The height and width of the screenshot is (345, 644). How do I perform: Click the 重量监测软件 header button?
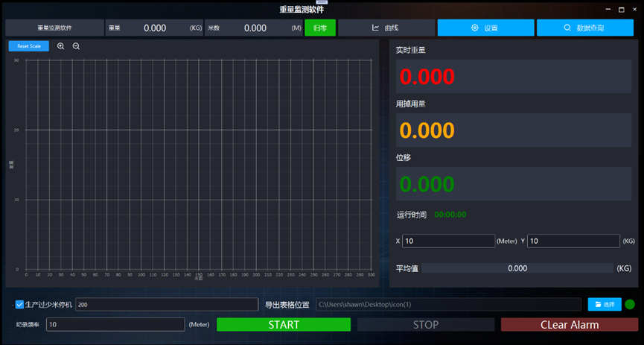click(54, 28)
